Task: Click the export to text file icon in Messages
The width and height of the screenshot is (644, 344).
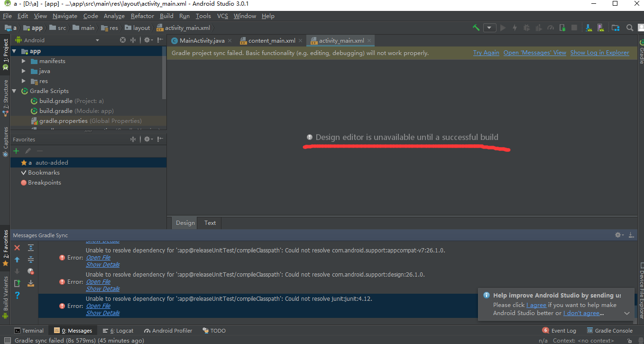Action: coord(17,283)
